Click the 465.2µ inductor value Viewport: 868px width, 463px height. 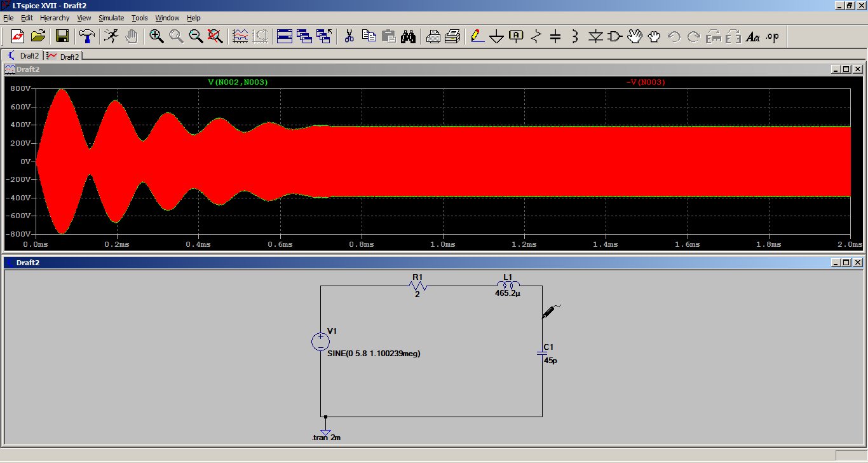coord(508,294)
